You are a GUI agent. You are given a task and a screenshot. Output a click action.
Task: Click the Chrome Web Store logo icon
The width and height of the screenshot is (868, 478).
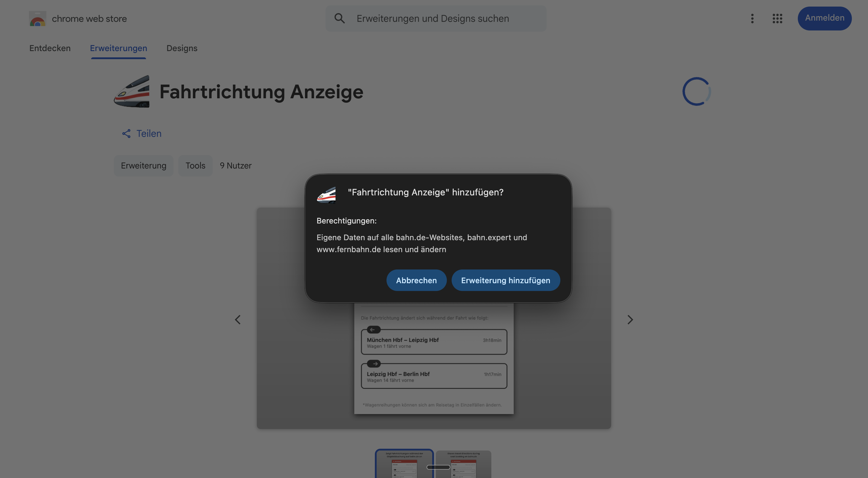pos(37,19)
